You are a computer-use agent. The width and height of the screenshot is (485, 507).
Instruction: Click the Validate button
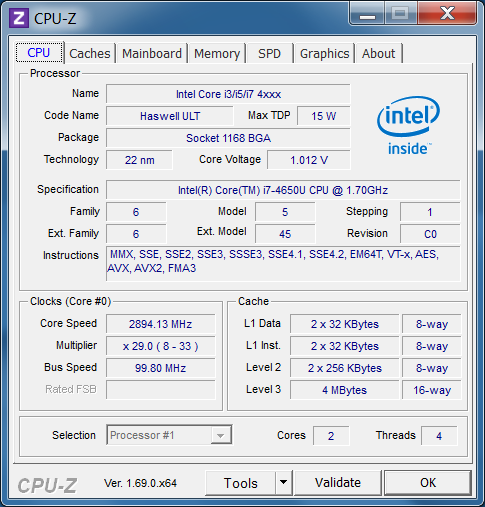338,482
